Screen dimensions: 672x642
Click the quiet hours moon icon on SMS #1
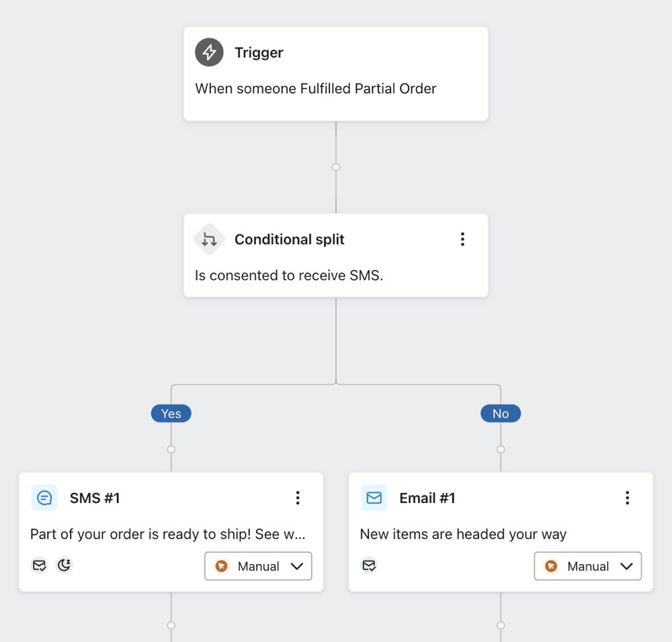64,565
